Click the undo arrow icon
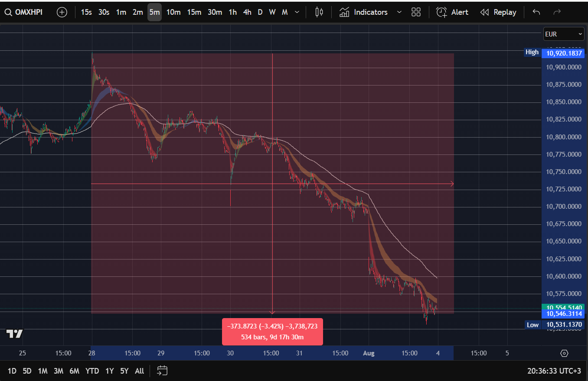Viewport: 588px width, 381px height. coord(536,12)
